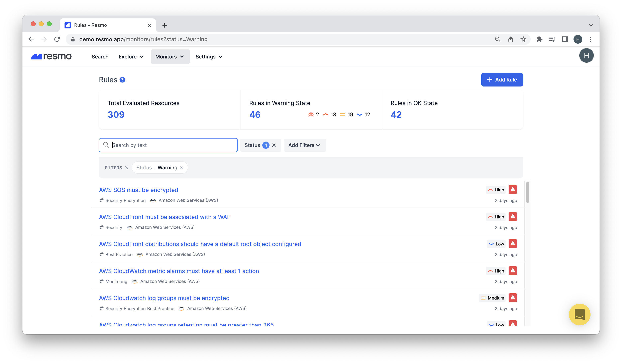Click the browser forward arrow
The height and width of the screenshot is (364, 622).
pos(44,39)
